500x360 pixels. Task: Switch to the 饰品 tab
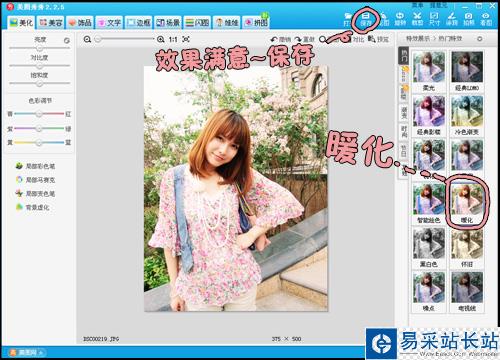point(80,22)
